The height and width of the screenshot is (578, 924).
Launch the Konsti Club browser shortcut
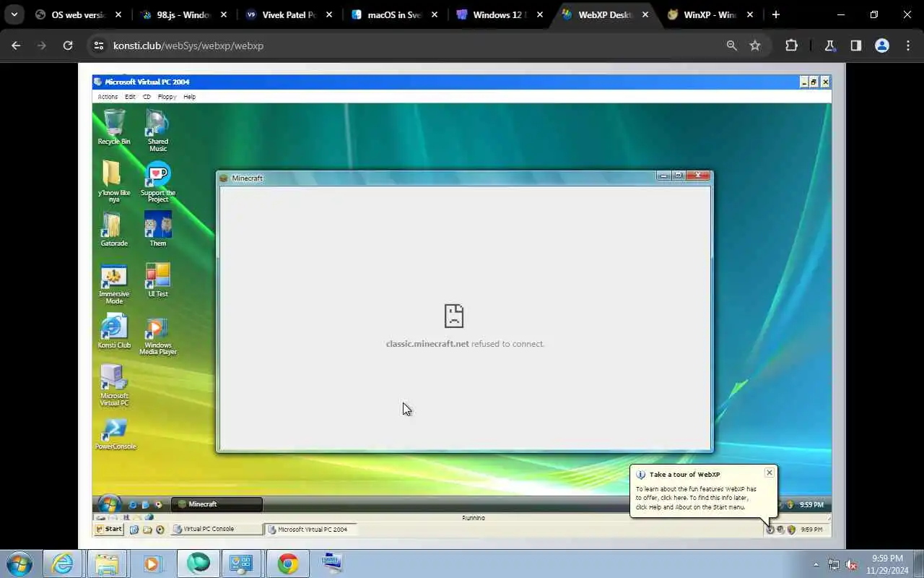pyautogui.click(x=114, y=331)
